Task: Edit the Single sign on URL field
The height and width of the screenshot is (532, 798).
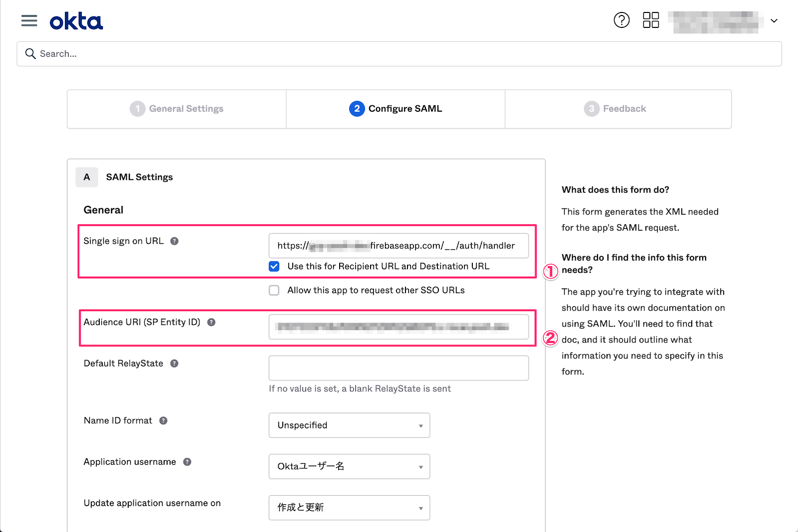Action: (399, 246)
